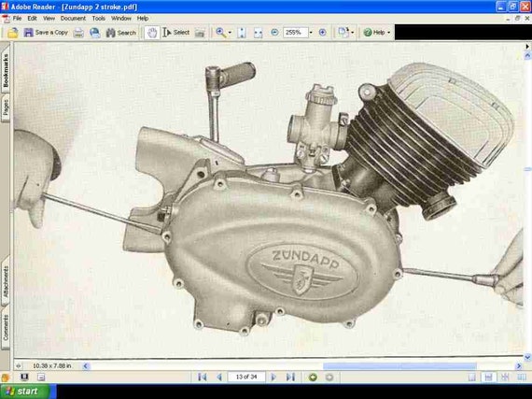Click the zoom in plus button
Image resolution: width=532 pixels, height=399 pixels.
tap(322, 33)
